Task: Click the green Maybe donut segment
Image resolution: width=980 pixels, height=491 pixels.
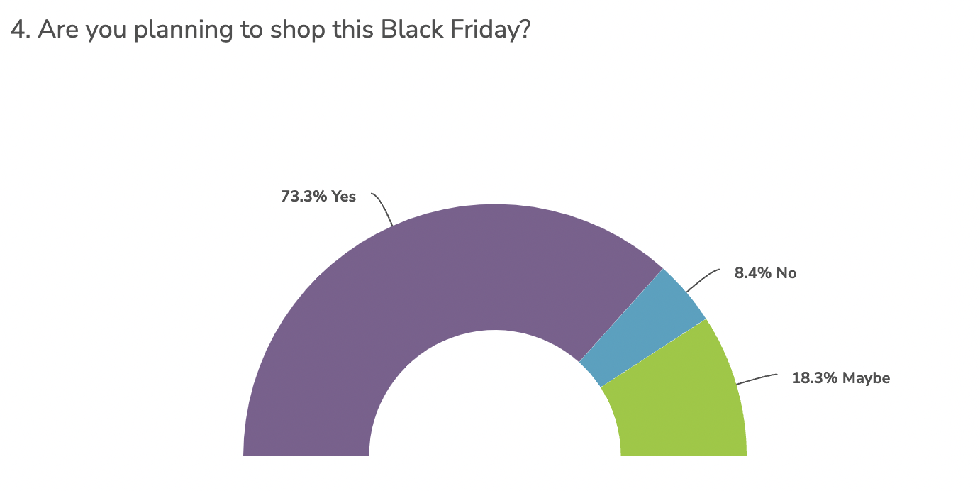Action: (679, 404)
